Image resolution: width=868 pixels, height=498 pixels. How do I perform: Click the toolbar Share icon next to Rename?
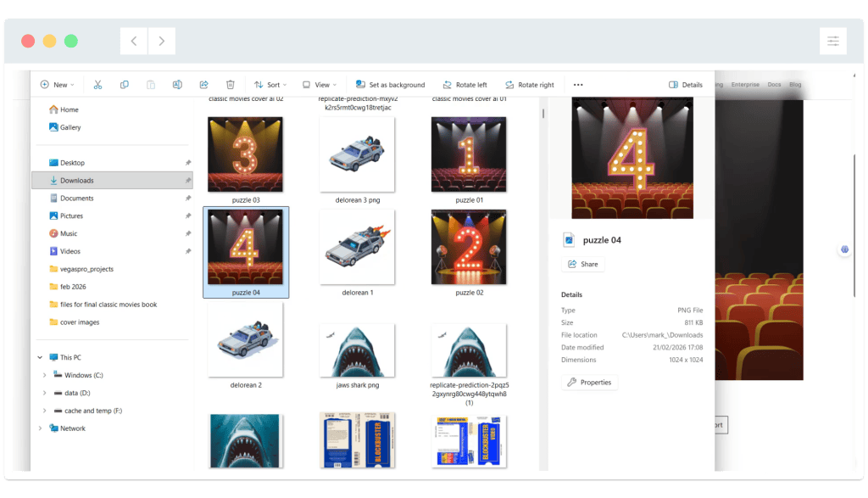pos(203,85)
